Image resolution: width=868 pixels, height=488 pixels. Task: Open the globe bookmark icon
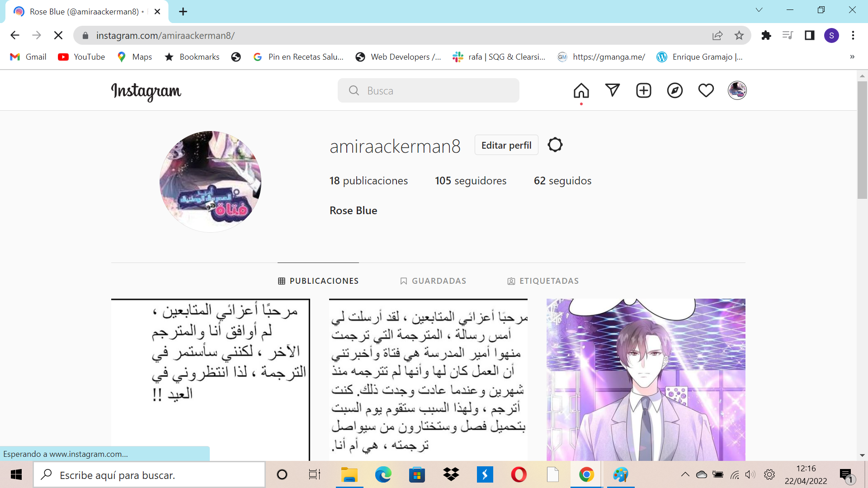[x=236, y=57]
